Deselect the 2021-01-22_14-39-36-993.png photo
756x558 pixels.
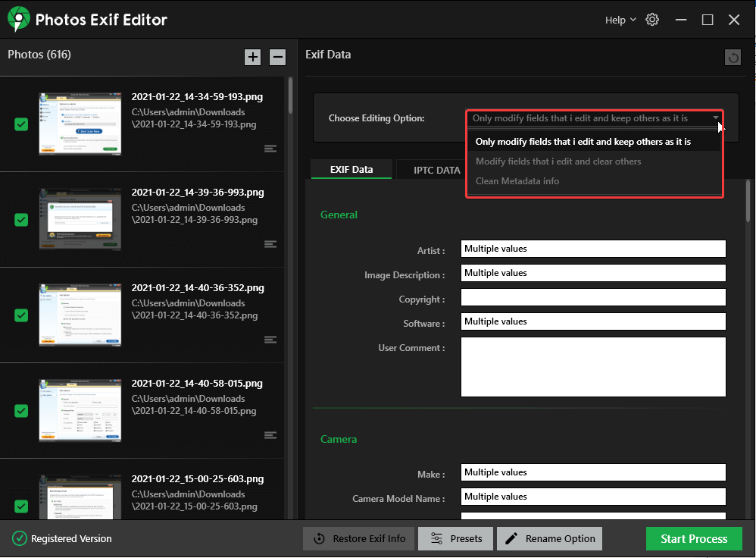[20, 220]
